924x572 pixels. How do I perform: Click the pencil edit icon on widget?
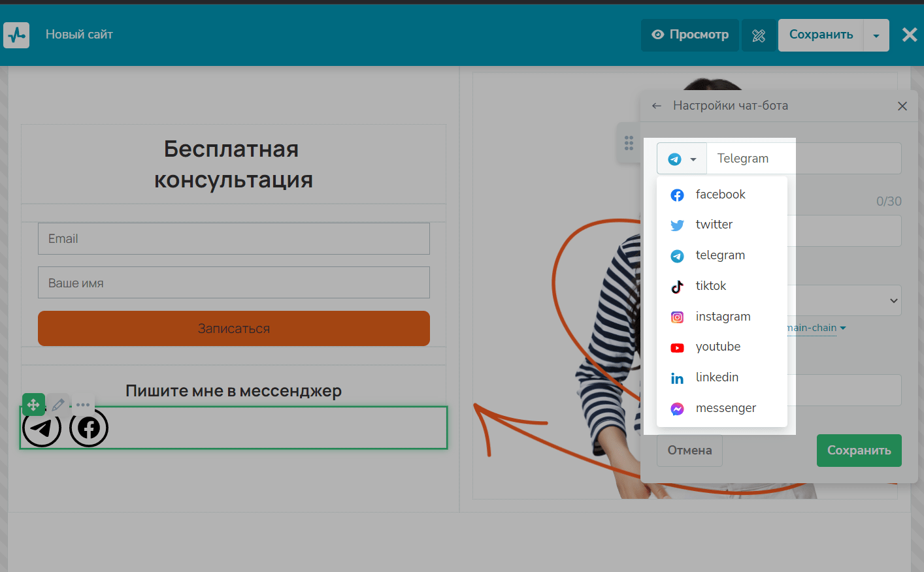(58, 405)
